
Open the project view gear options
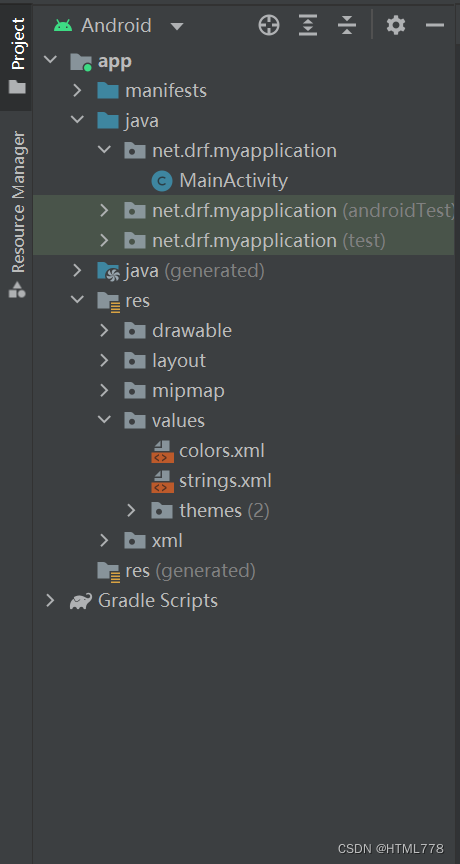[x=396, y=25]
